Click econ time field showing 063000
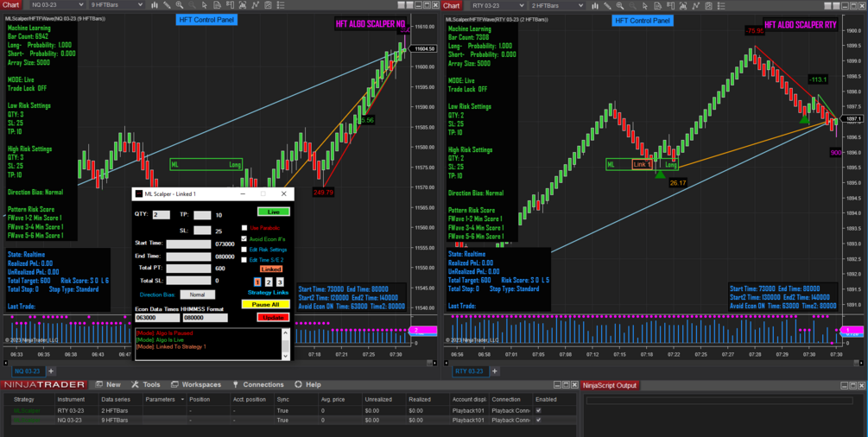868x437 pixels. 157,318
